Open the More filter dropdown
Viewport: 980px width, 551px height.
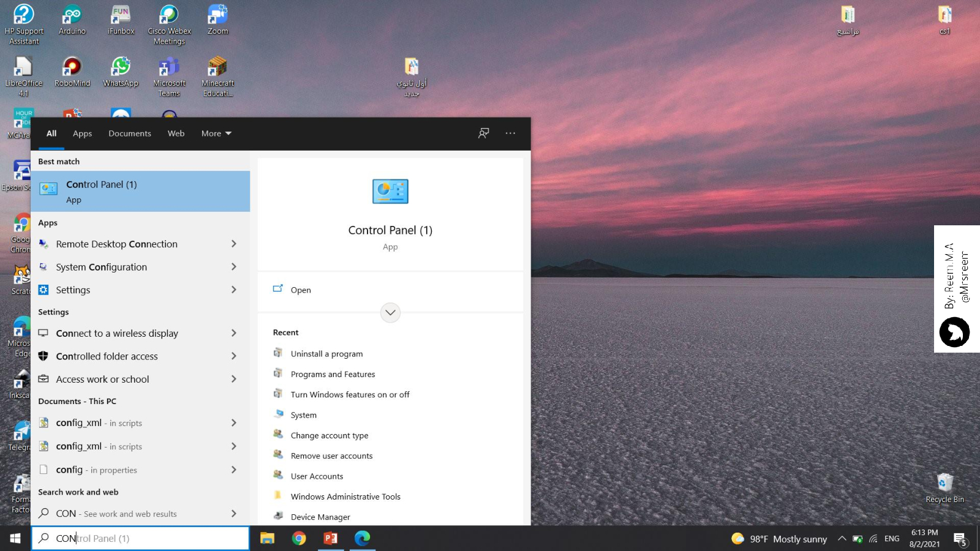click(x=216, y=133)
